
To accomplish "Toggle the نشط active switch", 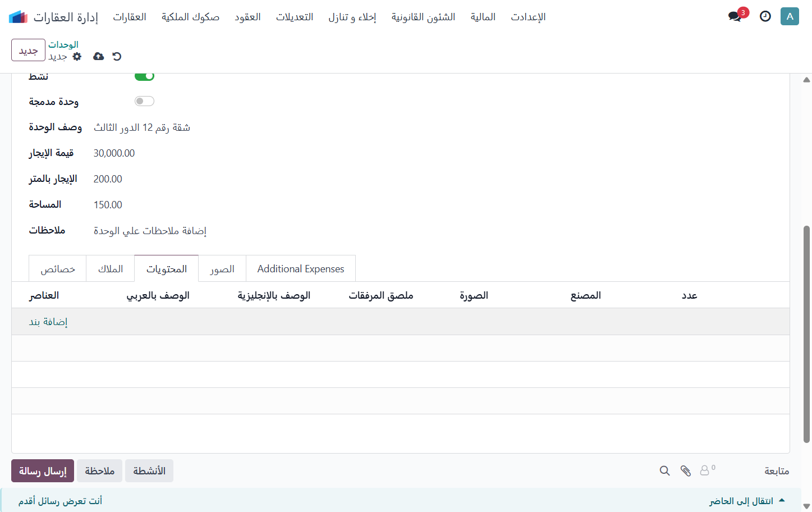I will point(144,76).
